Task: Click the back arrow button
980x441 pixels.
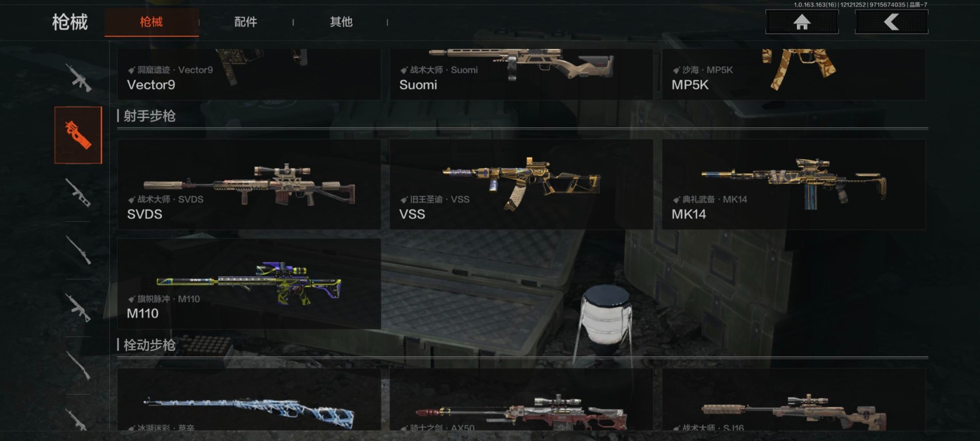Action: point(891,22)
